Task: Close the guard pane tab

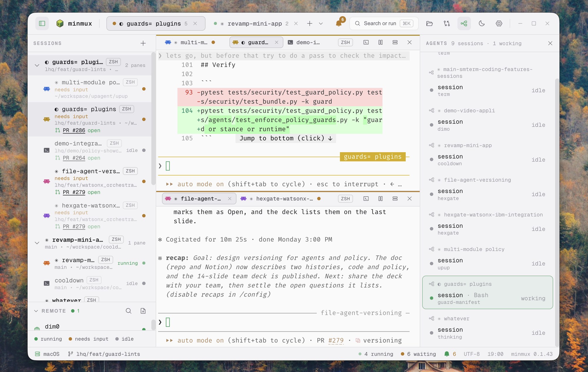Action: click(x=277, y=42)
